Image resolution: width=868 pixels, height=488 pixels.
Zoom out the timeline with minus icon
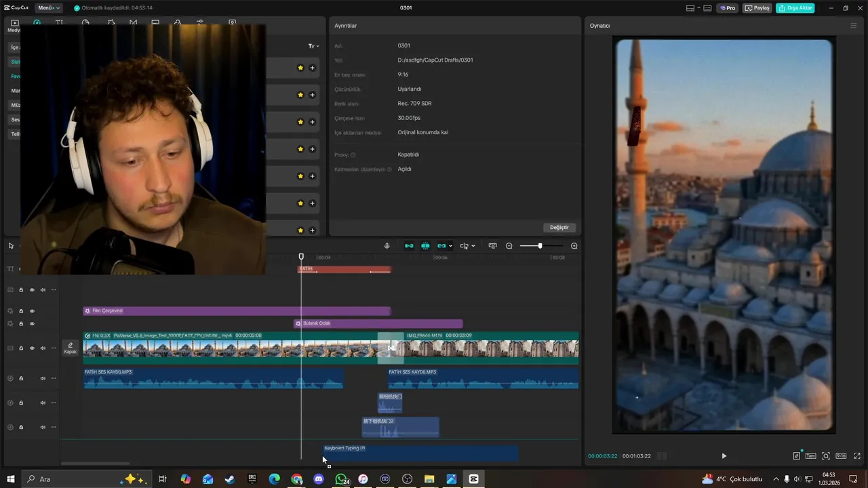click(x=509, y=246)
